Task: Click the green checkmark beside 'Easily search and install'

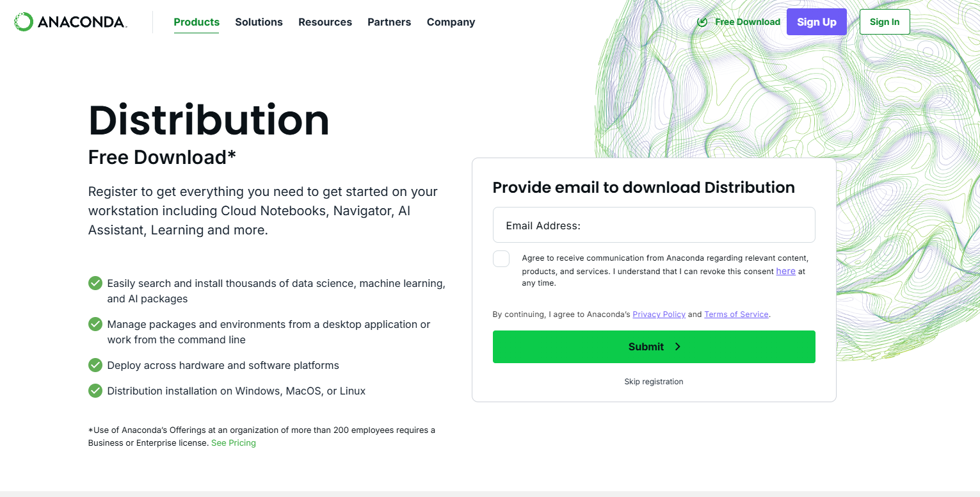Action: point(95,283)
